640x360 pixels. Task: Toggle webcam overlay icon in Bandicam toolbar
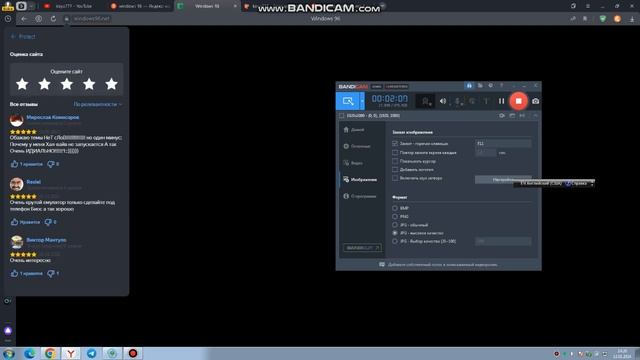tap(425, 101)
